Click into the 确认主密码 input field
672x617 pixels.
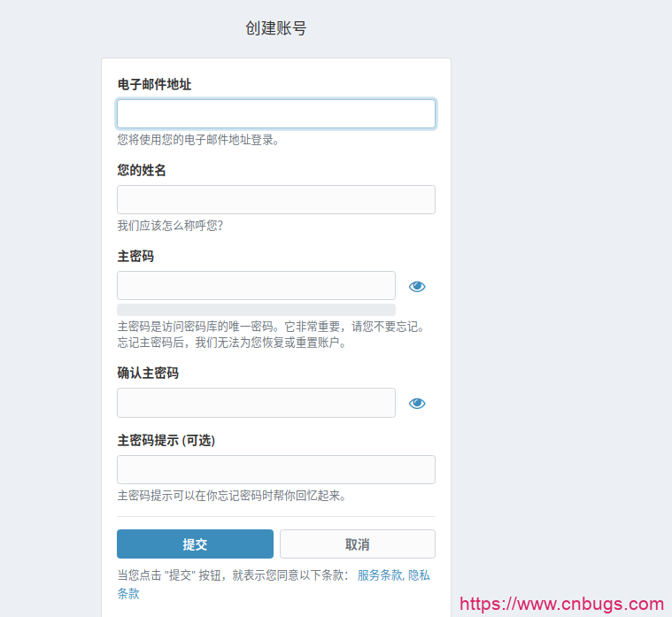click(256, 403)
